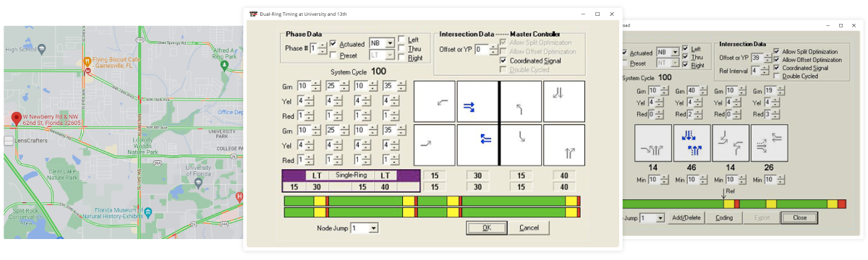This screenshot has width=868, height=260.
Task: Select Florida Museum of Natural History marker
Action: [x=148, y=213]
